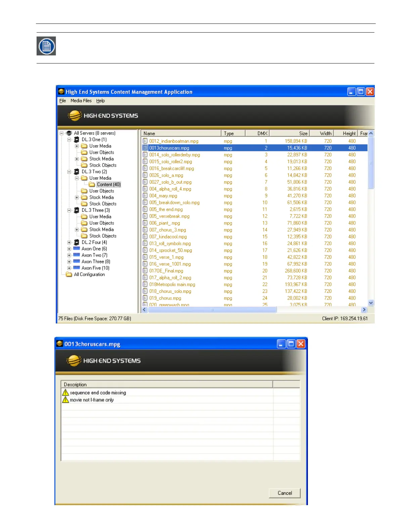The height and width of the screenshot is (532, 411).
Task: Click warning icon for movie not I-frame only
Action: 65,400
